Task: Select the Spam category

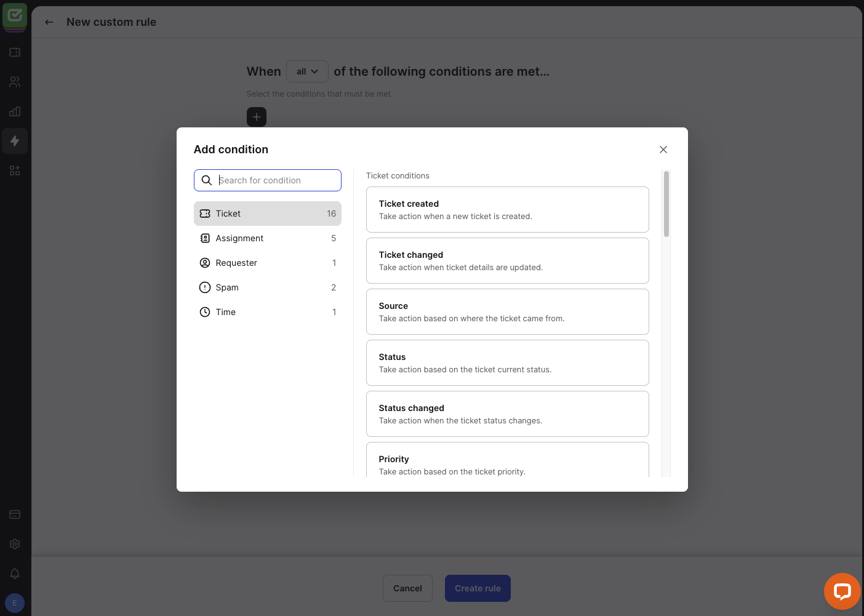Action: tap(268, 287)
